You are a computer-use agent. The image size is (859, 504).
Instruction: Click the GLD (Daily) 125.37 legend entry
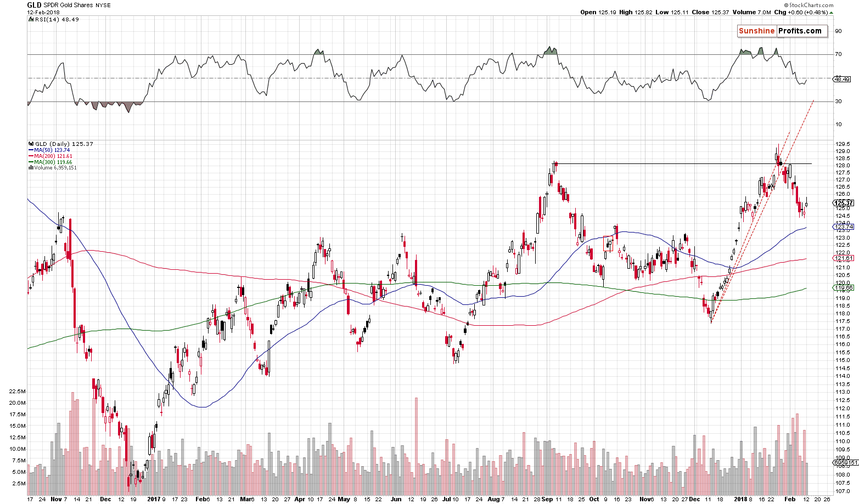click(64, 144)
